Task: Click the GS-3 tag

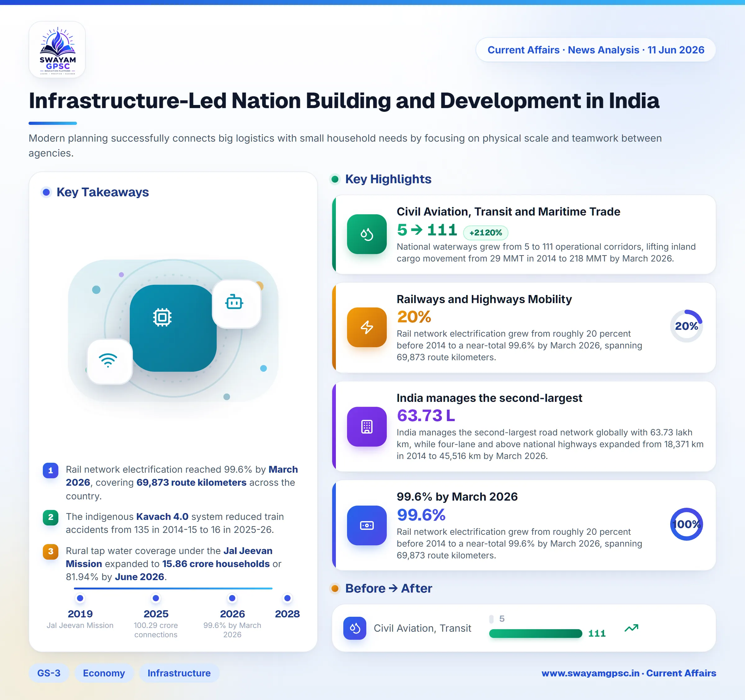Action: [x=49, y=673]
